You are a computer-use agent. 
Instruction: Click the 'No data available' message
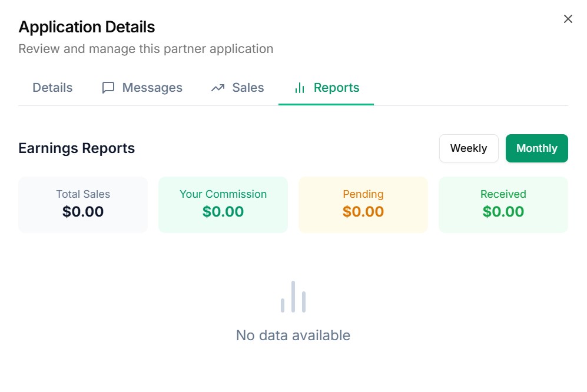click(x=293, y=335)
